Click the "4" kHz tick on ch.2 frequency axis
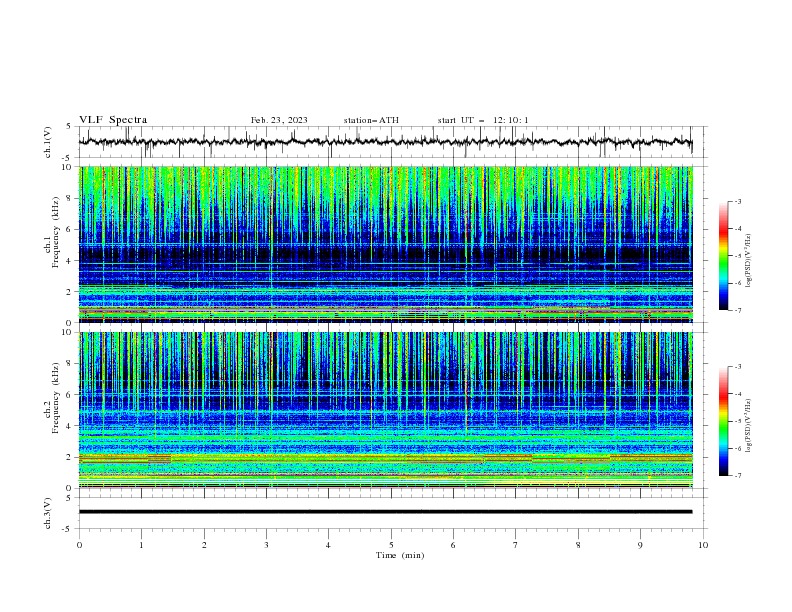The width and height of the screenshot is (792, 612). pos(69,426)
